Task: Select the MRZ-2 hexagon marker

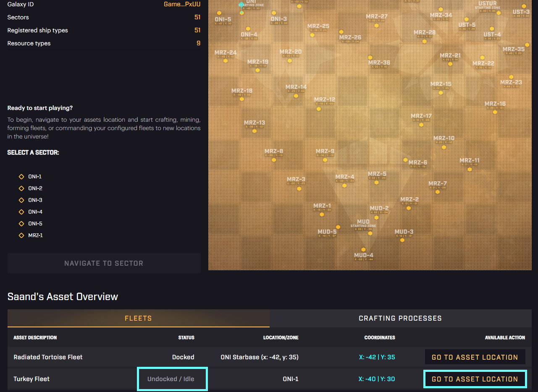Action: point(409,208)
